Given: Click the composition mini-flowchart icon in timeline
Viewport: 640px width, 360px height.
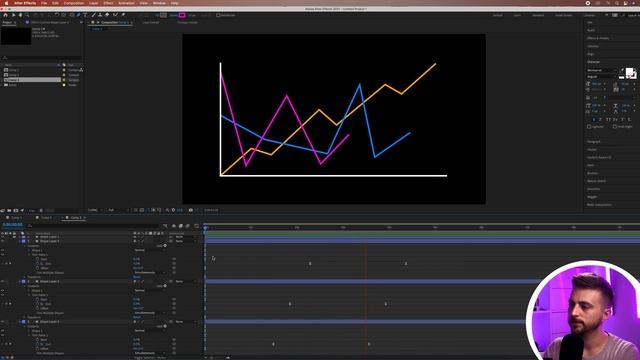Looking at the screenshot, I should click(x=165, y=226).
